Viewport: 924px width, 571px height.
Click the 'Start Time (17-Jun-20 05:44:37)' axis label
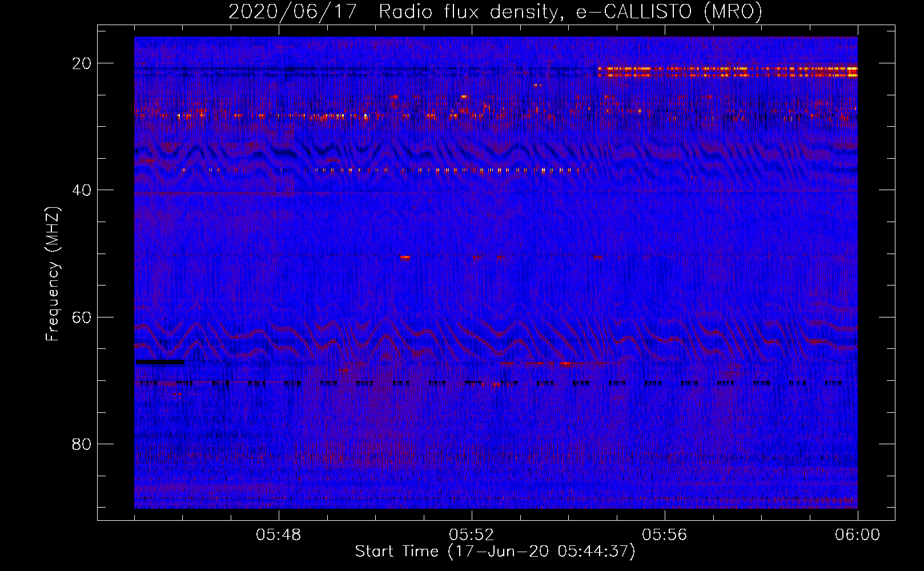click(x=495, y=552)
